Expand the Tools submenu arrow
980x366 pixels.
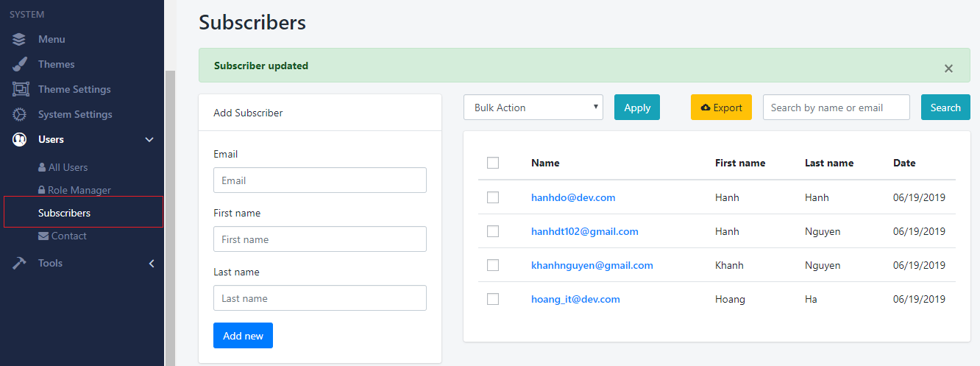tap(152, 263)
